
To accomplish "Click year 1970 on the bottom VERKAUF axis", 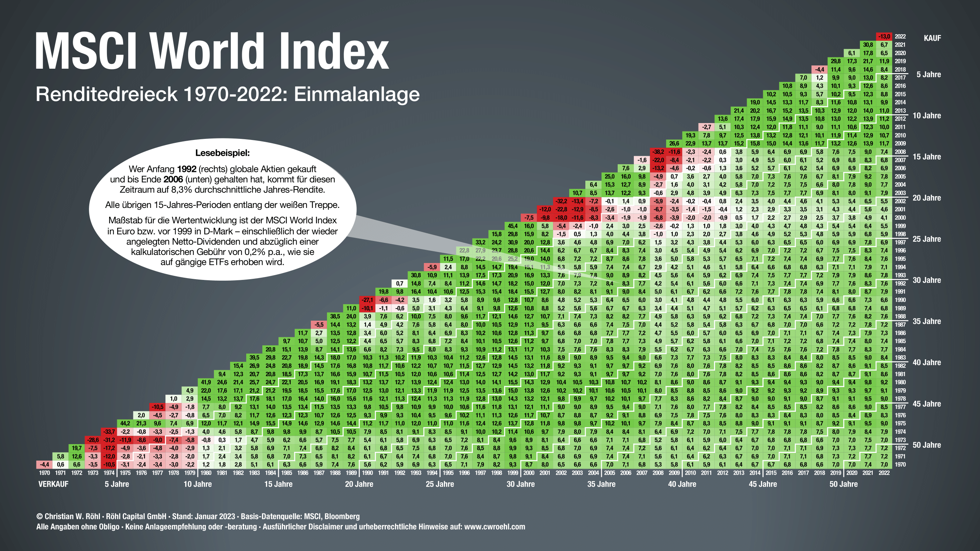I will (x=44, y=473).
